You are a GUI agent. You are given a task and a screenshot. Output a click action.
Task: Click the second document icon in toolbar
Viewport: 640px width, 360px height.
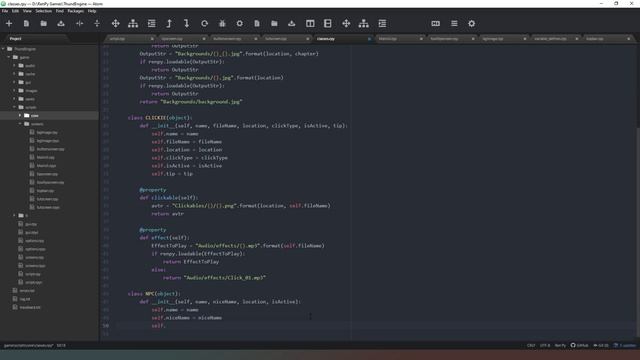pyautogui.click(x=257, y=24)
